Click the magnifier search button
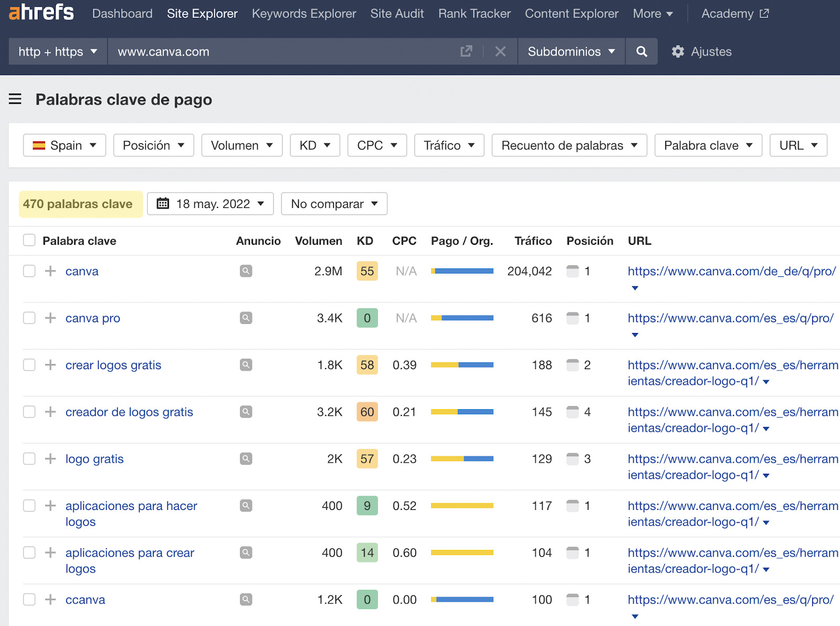This screenshot has height=626, width=840. (x=642, y=51)
